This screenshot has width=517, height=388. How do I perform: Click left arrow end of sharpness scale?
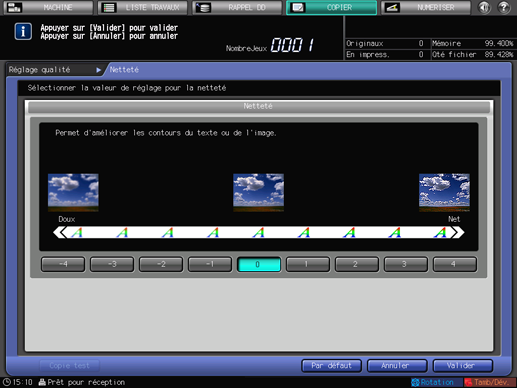click(60, 232)
